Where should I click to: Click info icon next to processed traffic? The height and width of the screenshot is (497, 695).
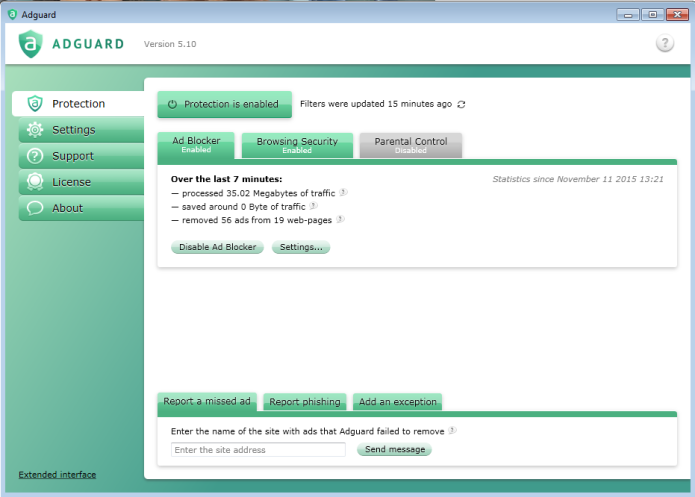coord(343,192)
